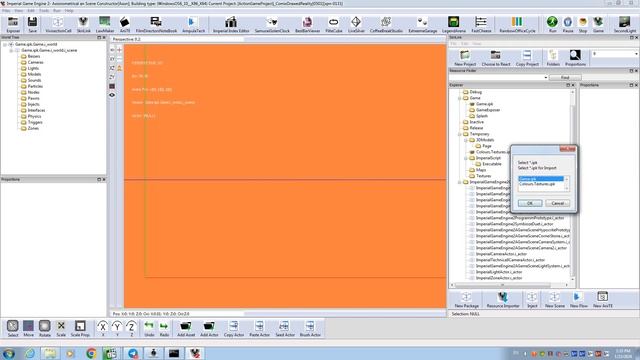Confirm the import dialog with OK
Viewport: 640px width, 360px height.
[x=530, y=203]
